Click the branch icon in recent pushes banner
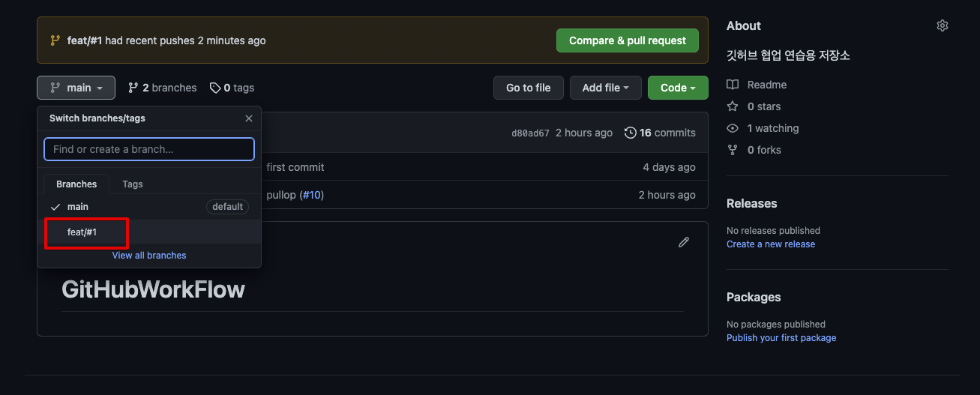980x395 pixels. pos(55,40)
